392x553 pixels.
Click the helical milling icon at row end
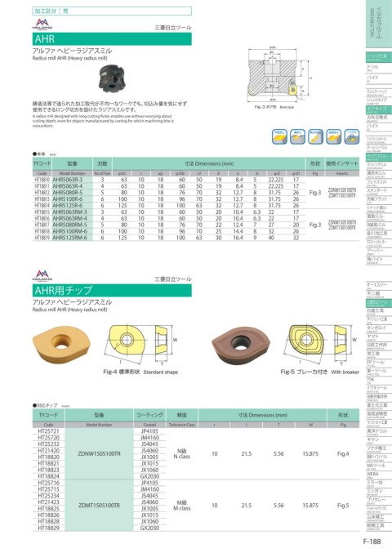(x=352, y=136)
